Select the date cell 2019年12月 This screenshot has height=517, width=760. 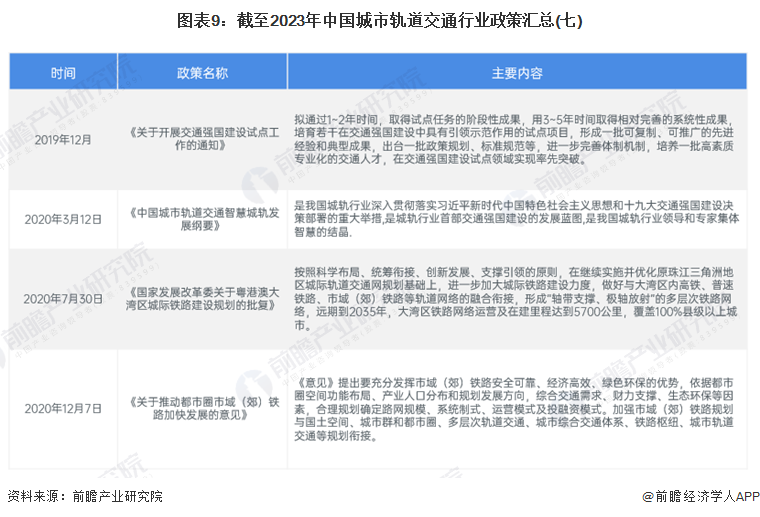[63, 140]
